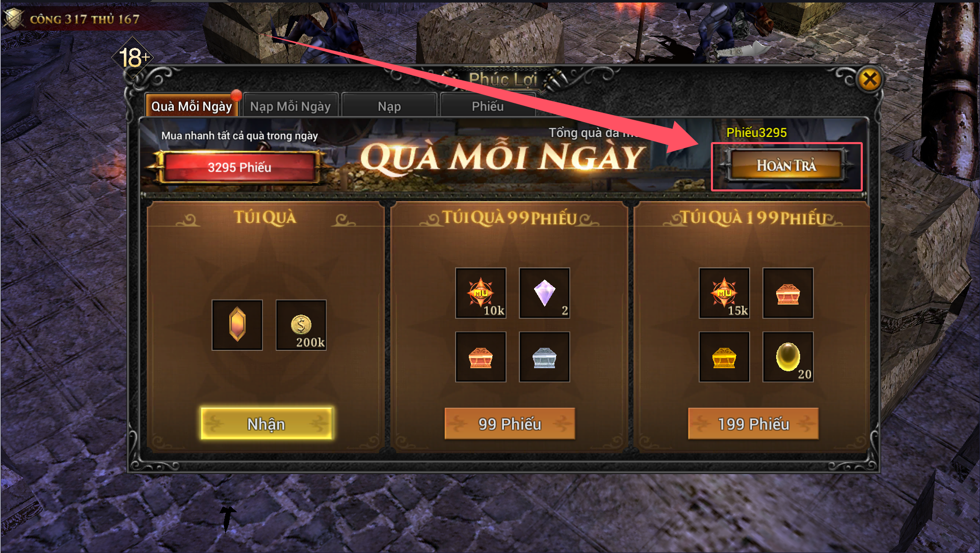The height and width of the screenshot is (553, 980).
Task: Click the 18+ age rating badge
Action: click(x=133, y=58)
